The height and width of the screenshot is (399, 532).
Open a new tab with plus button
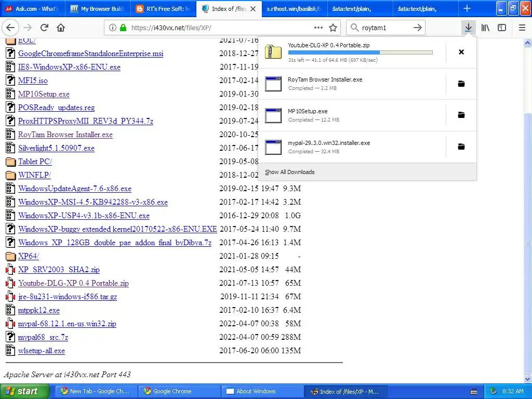pos(467,8)
